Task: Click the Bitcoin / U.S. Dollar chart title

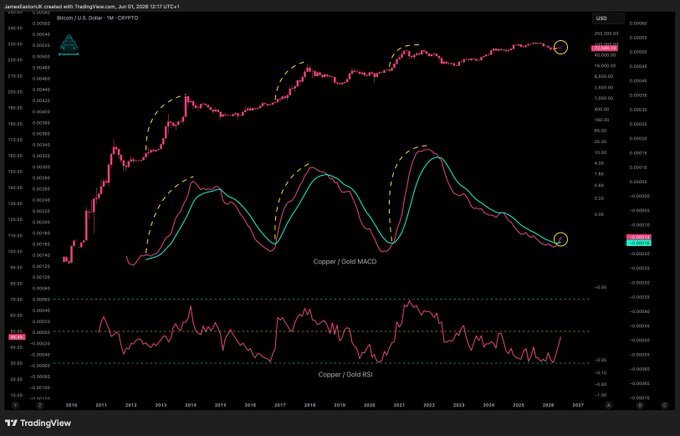Action: click(98, 18)
